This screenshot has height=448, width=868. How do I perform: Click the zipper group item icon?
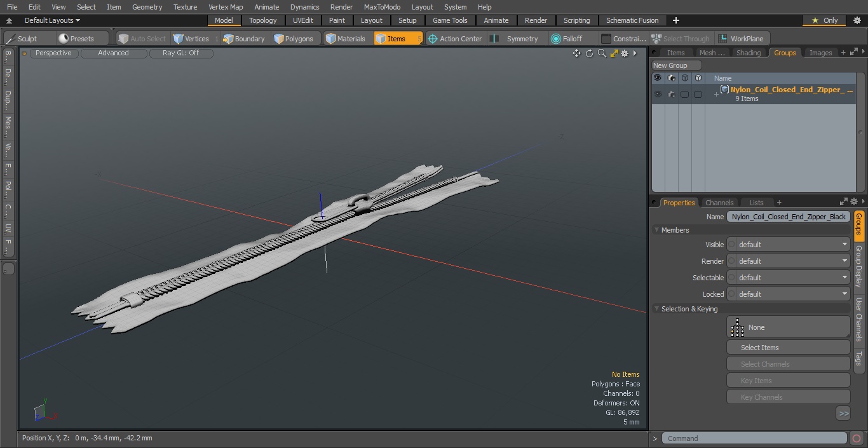[x=724, y=90]
